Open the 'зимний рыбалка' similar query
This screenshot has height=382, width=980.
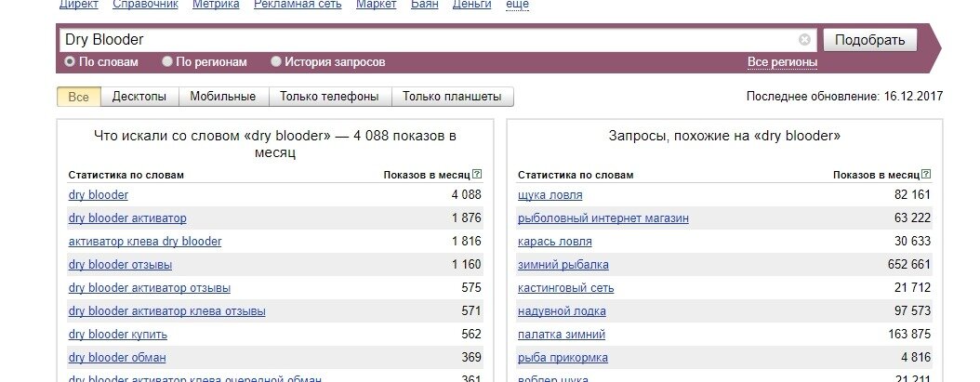tap(563, 265)
